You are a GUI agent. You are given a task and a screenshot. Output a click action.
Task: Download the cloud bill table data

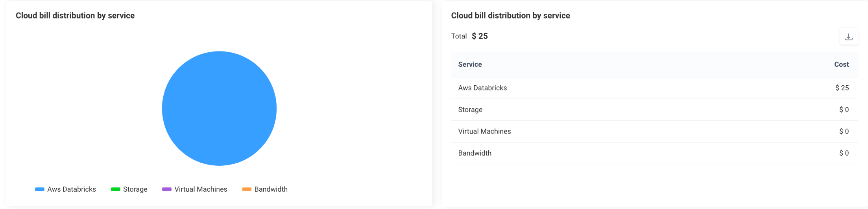[x=849, y=37]
